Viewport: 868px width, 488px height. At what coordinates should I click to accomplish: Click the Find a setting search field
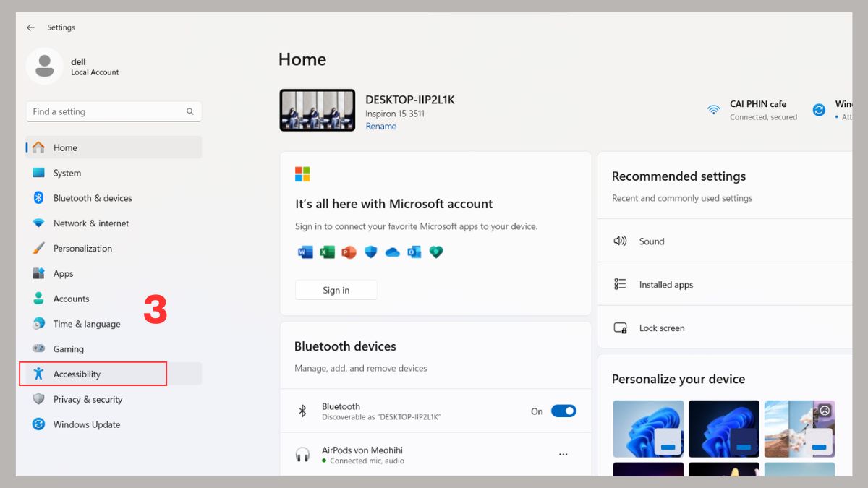(114, 111)
